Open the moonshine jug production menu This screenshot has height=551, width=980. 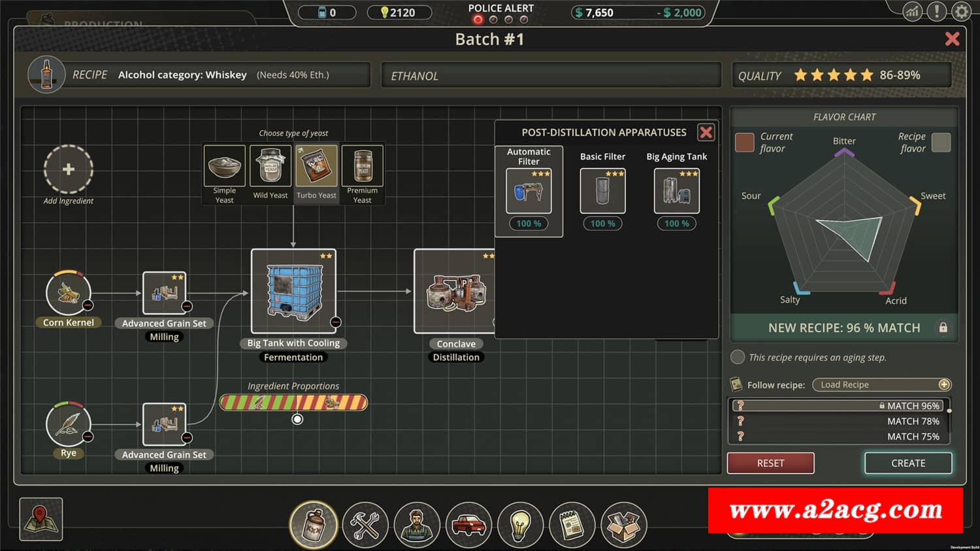(x=314, y=524)
